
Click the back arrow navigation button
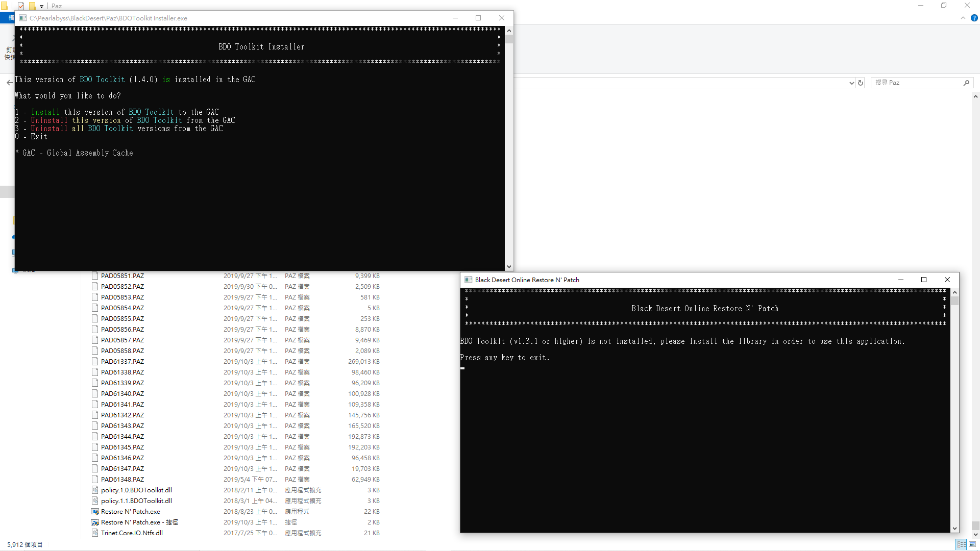tap(9, 83)
